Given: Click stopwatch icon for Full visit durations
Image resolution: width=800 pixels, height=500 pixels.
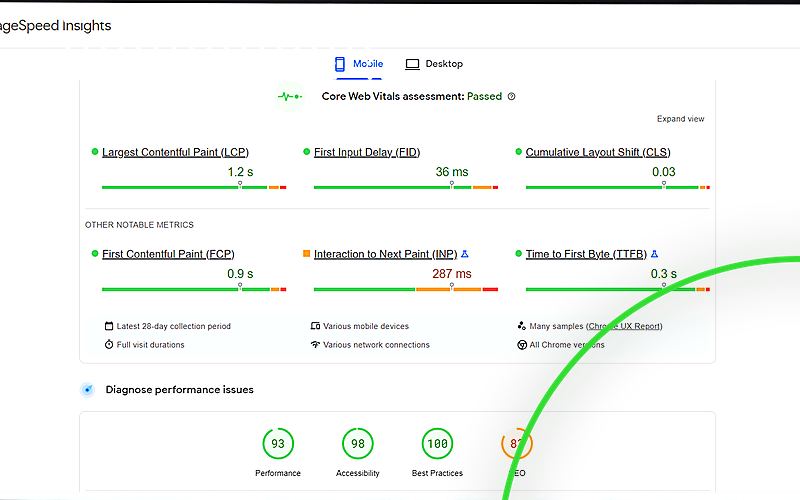Looking at the screenshot, I should (x=109, y=344).
